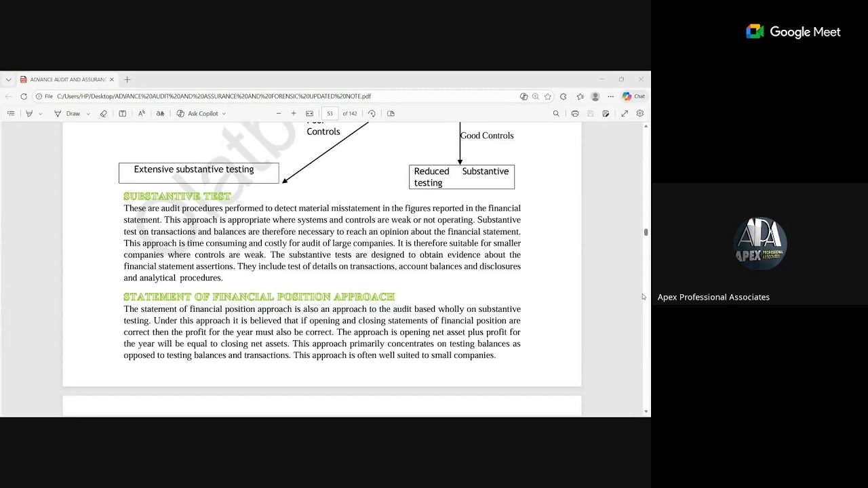This screenshot has height=488, width=868.
Task: Select the Erase tool
Action: [104, 113]
